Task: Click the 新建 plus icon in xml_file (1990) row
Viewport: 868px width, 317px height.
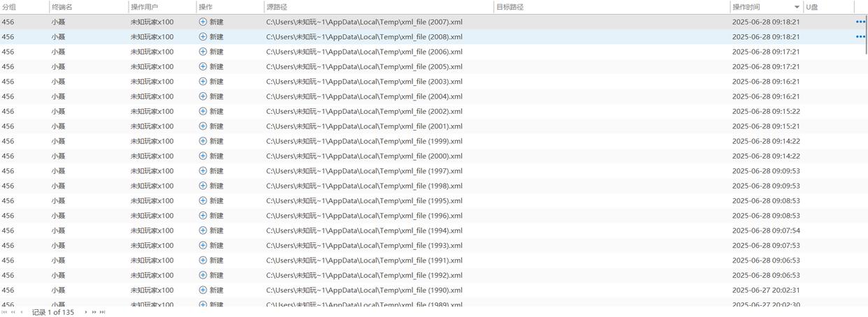Action: [203, 290]
